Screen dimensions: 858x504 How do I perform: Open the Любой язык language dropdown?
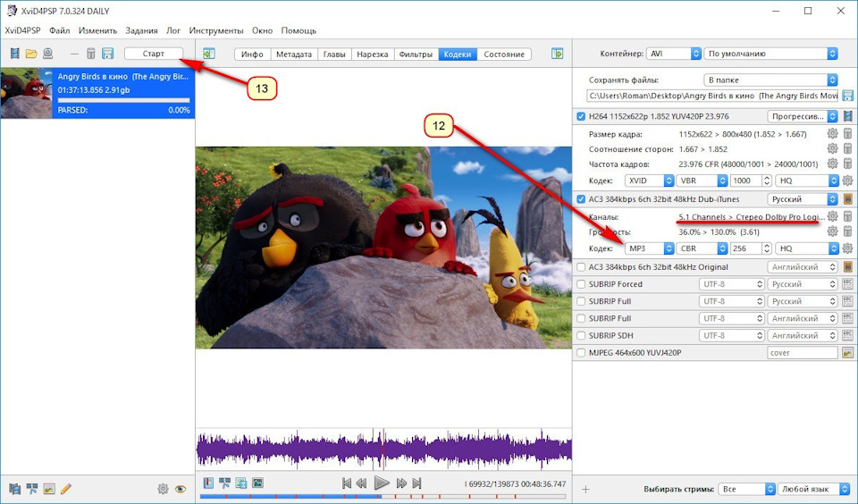(x=813, y=489)
